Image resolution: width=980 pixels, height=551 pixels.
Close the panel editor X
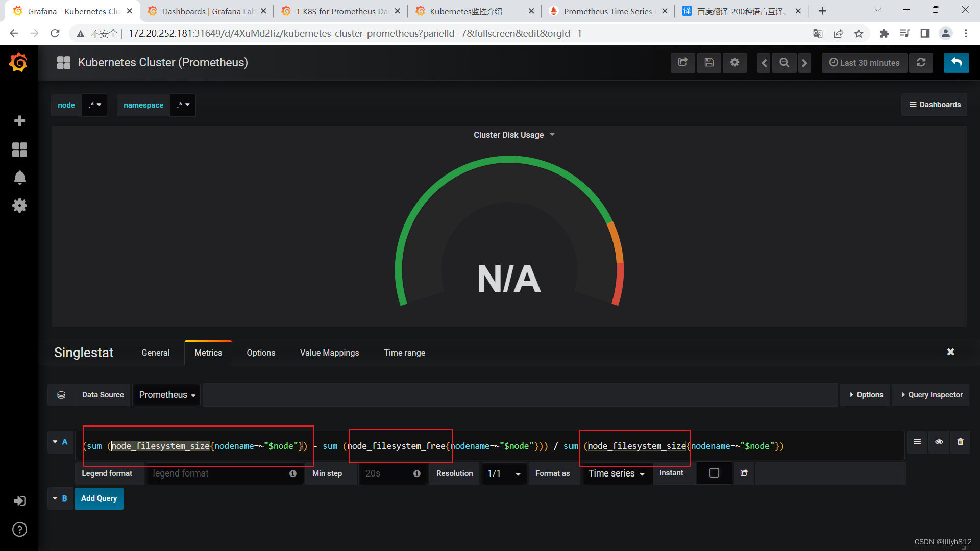coord(950,352)
